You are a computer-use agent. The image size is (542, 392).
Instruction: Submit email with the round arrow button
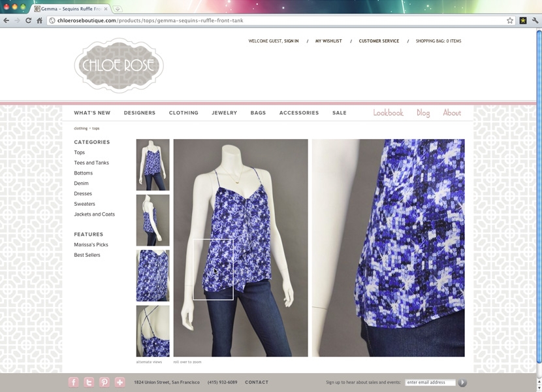coord(462,382)
